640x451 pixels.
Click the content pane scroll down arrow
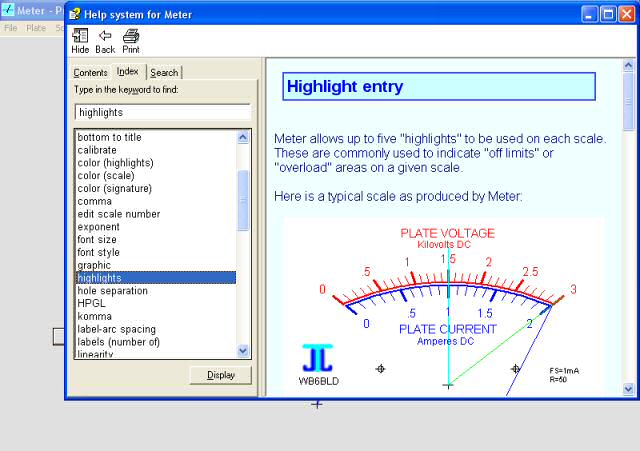click(x=628, y=389)
